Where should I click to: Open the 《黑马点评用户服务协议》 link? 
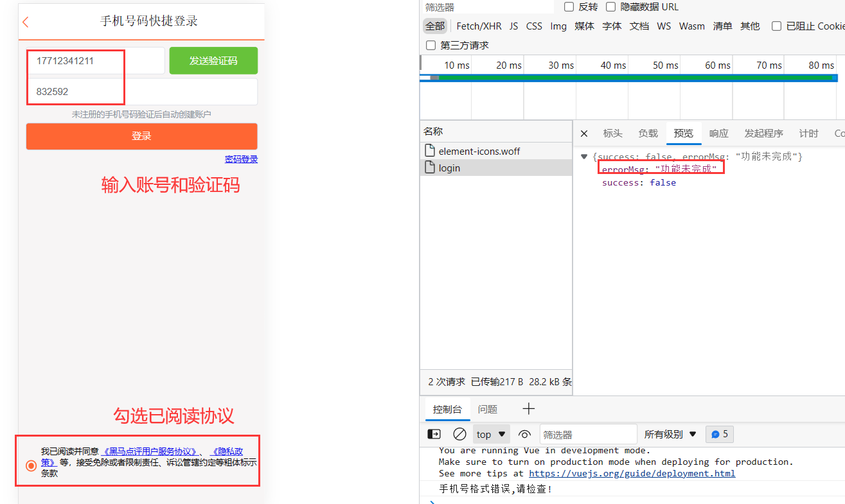(150, 451)
